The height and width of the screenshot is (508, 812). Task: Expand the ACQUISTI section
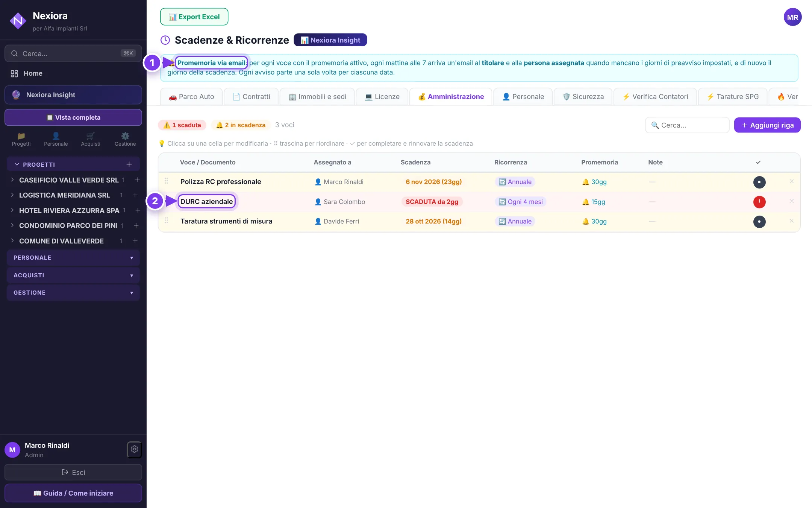[73, 275]
